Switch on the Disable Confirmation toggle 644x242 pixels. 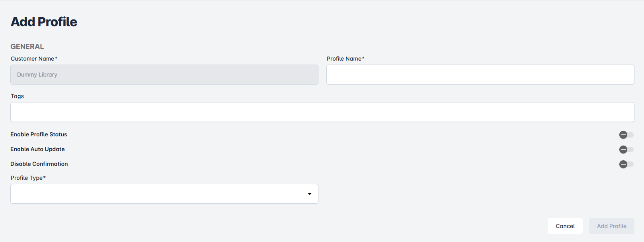point(626,164)
